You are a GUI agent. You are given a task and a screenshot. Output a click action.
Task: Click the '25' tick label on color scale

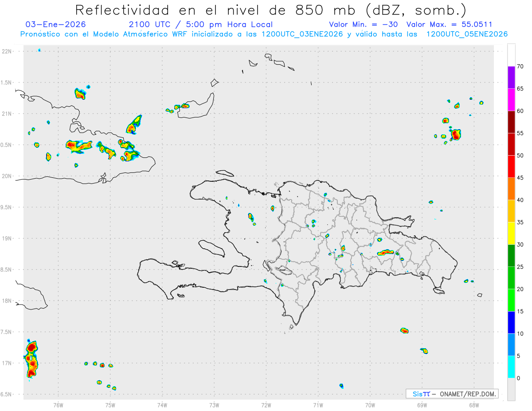coord(520,267)
